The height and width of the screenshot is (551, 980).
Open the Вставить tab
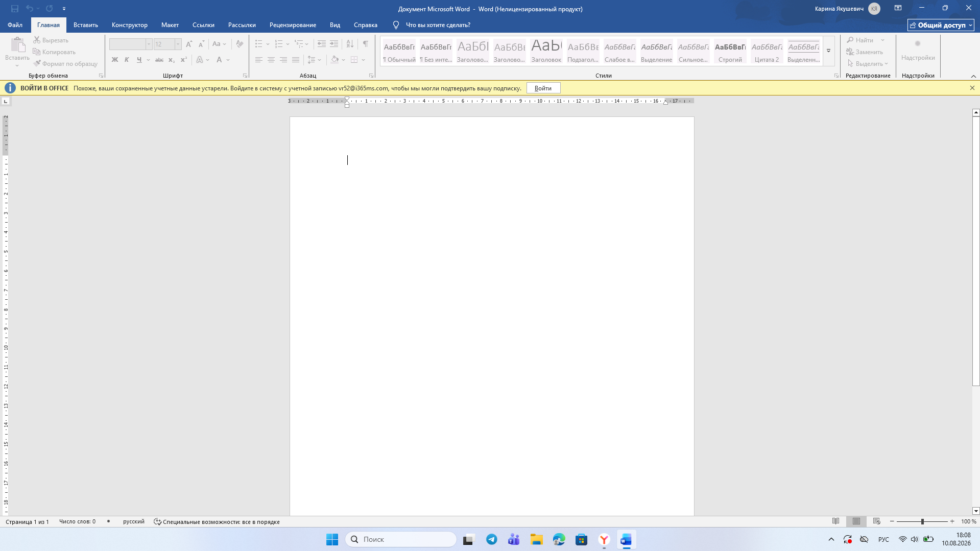coord(86,25)
